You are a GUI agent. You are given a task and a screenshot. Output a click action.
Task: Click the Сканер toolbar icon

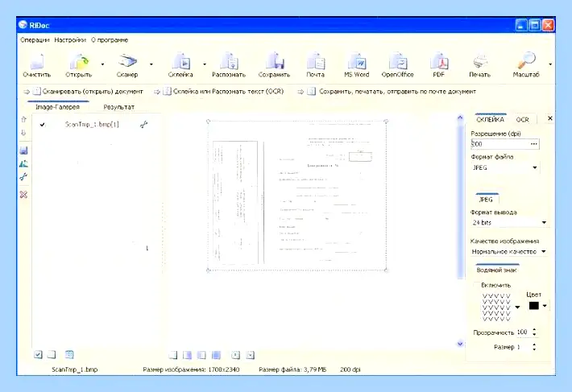click(x=127, y=61)
